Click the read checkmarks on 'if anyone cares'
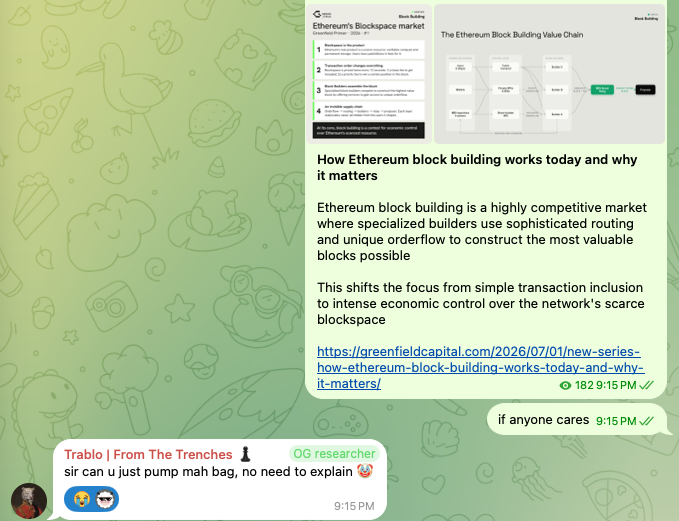This screenshot has width=679, height=521. (647, 421)
